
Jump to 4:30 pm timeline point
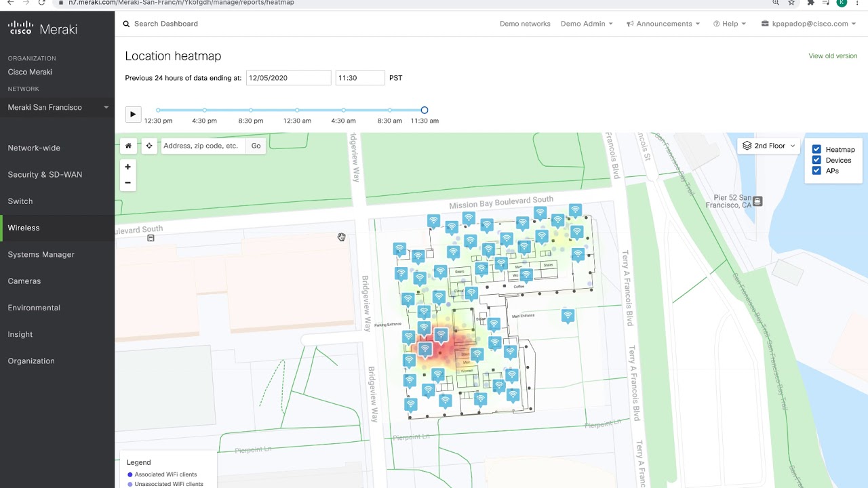click(205, 110)
